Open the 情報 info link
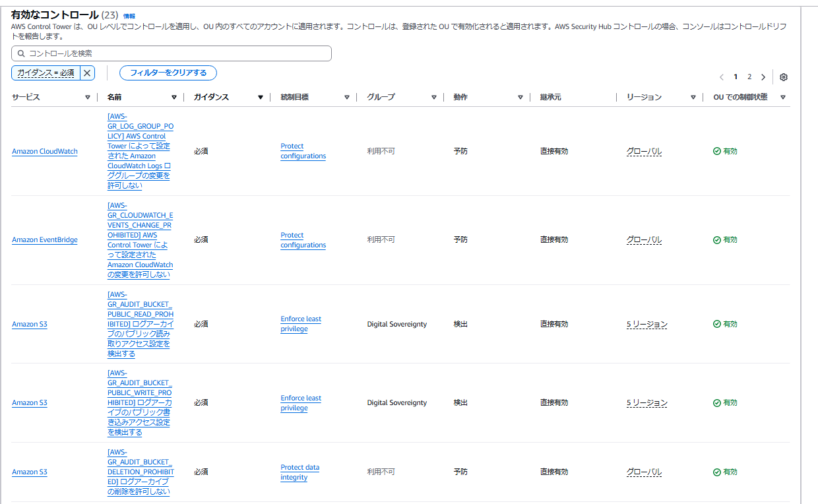This screenshot has width=818, height=504. [129, 16]
